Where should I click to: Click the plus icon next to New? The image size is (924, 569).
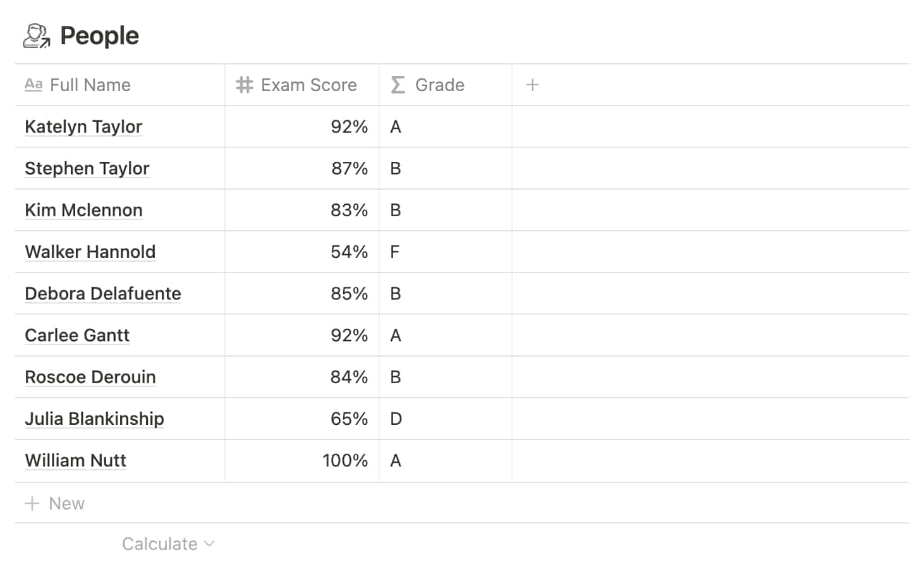tap(32, 503)
